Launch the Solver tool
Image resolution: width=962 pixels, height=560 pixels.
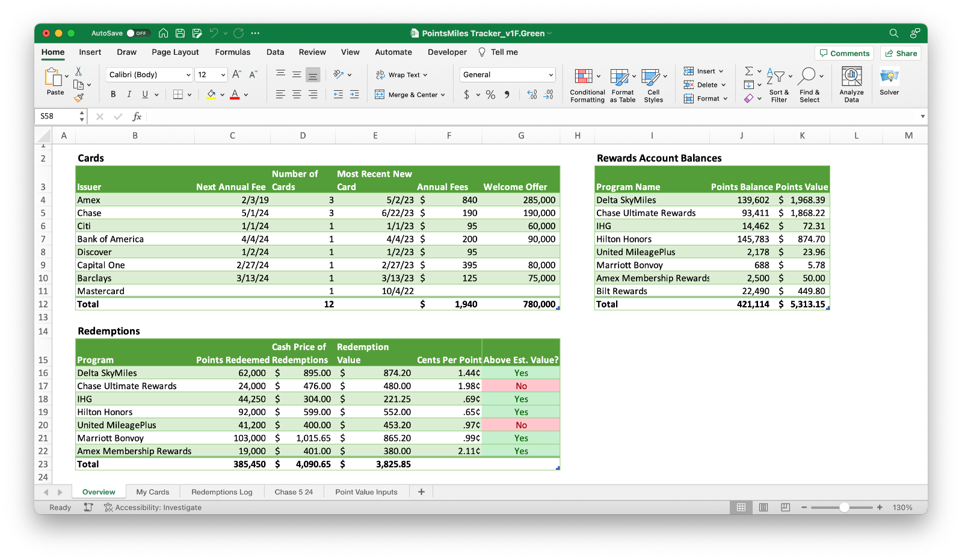click(889, 82)
